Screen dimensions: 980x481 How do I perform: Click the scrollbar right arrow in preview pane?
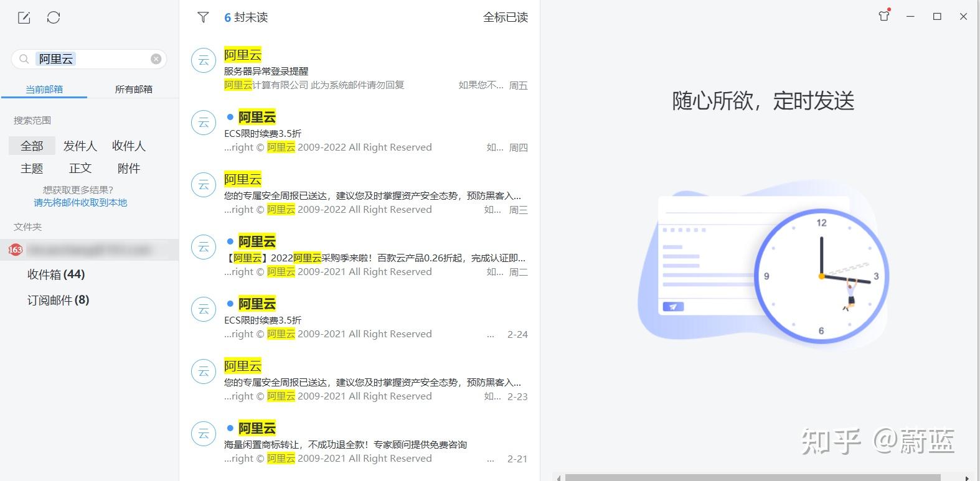tap(967, 478)
